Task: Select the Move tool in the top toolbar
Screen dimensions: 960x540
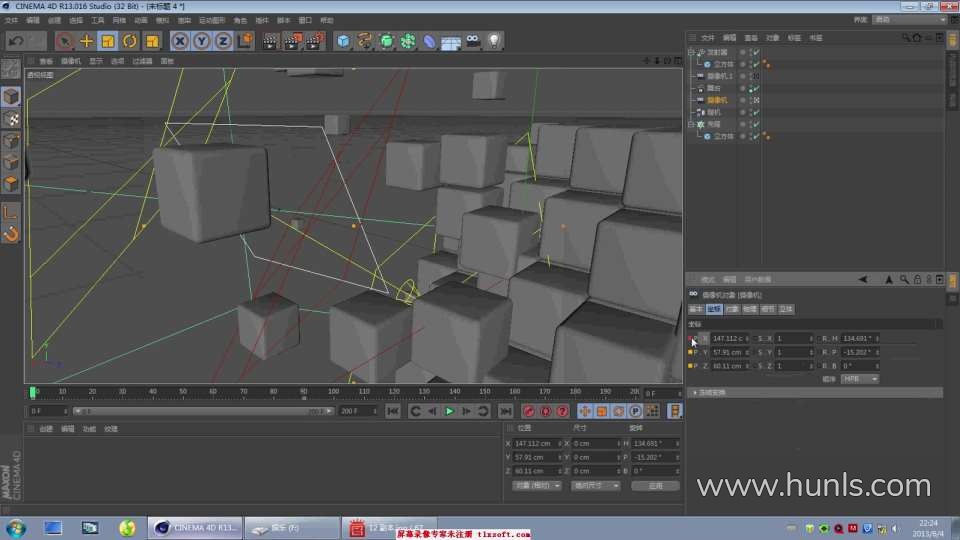Action: (86, 41)
